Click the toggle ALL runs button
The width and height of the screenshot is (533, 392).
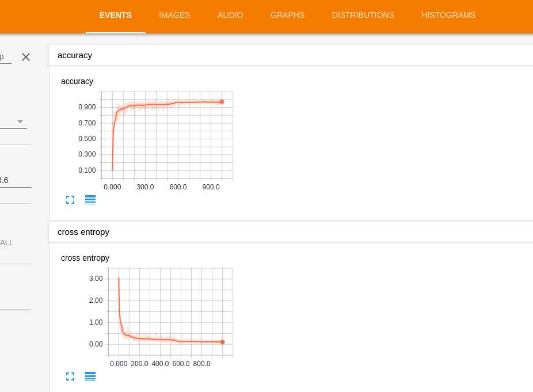(x=6, y=243)
